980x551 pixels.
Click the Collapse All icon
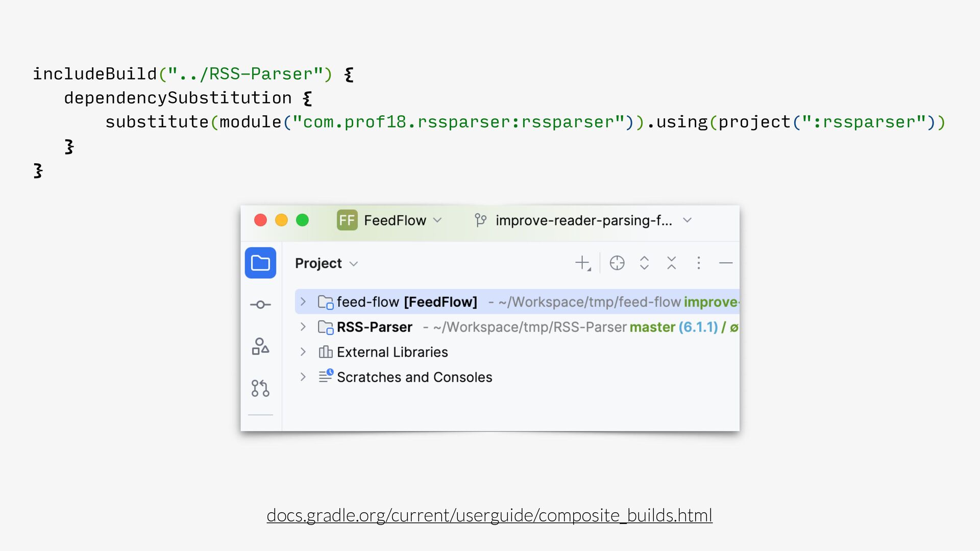(671, 263)
